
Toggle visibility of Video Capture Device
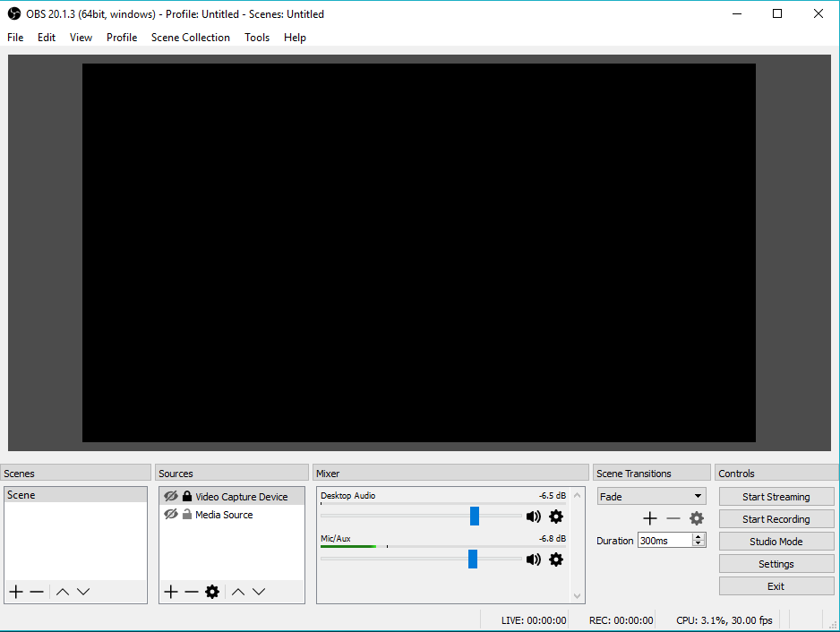[171, 496]
